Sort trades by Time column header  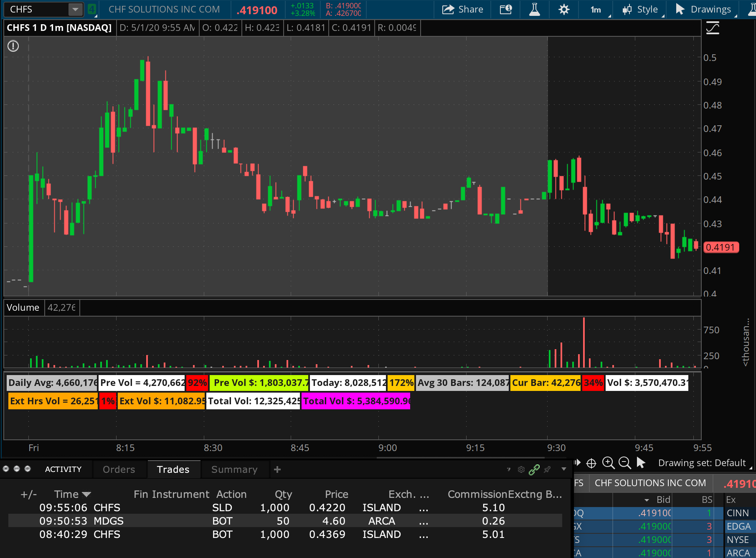66,494
